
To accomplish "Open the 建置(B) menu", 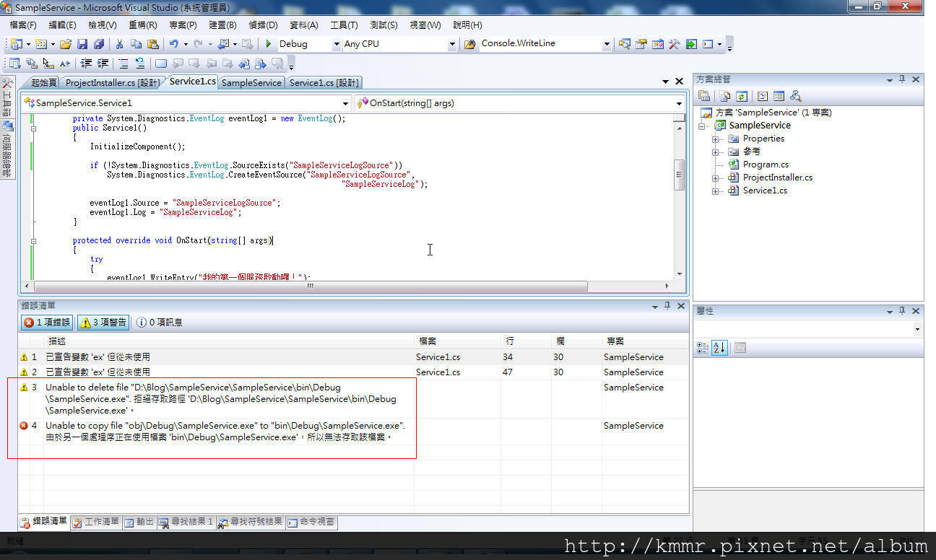I will point(222,25).
